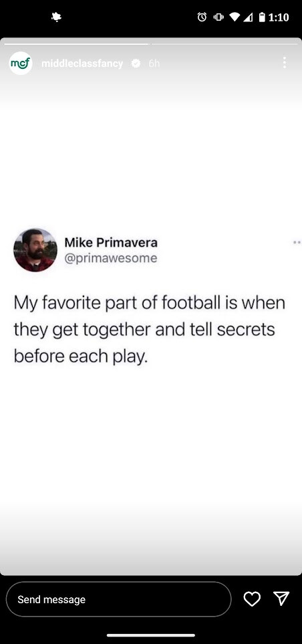The height and width of the screenshot is (644, 302).
Task: Tap the battery icon in status bar
Action: point(262,17)
